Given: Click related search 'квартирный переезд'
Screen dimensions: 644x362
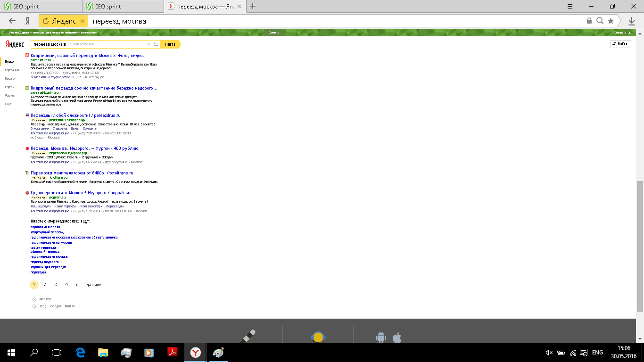Looking at the screenshot, I should click(47, 232).
